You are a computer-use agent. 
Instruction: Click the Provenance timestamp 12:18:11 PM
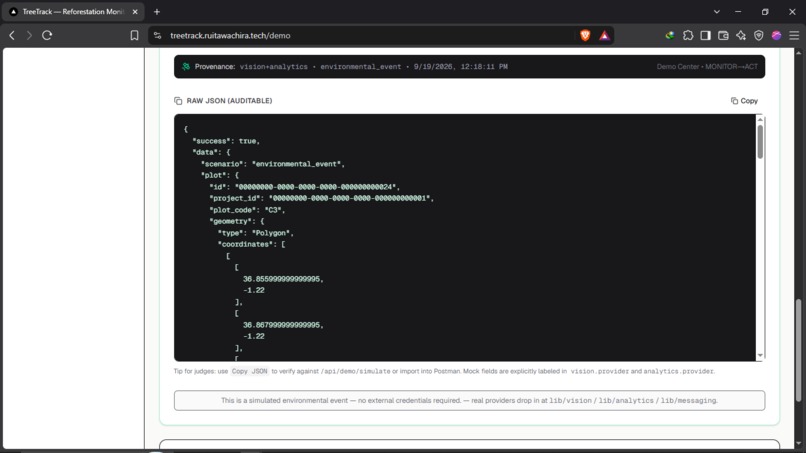484,67
